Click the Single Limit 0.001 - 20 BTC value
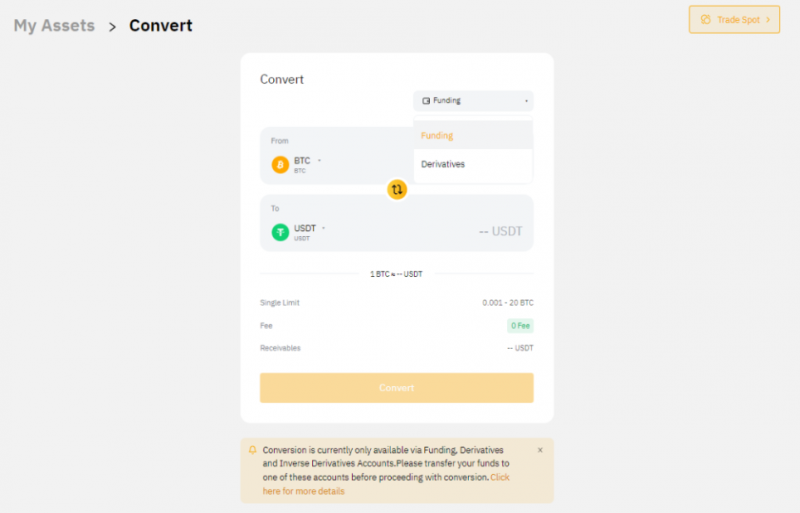The height and width of the screenshot is (513, 800). pos(507,302)
